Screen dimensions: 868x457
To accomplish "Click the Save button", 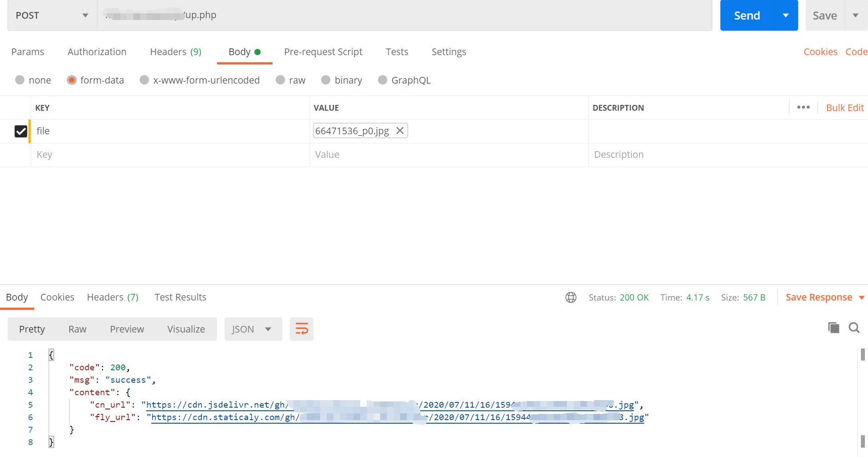I will [x=825, y=16].
